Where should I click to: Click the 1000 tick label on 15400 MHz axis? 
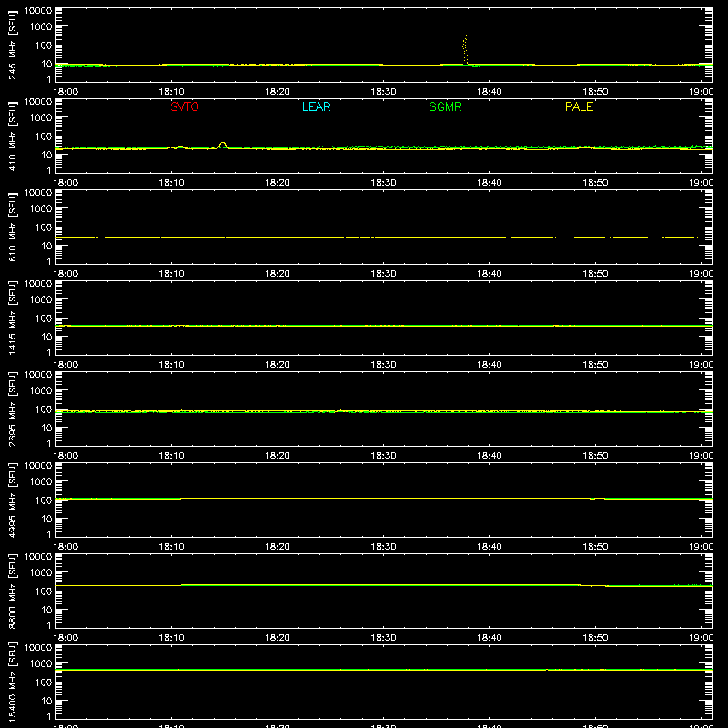click(41, 664)
